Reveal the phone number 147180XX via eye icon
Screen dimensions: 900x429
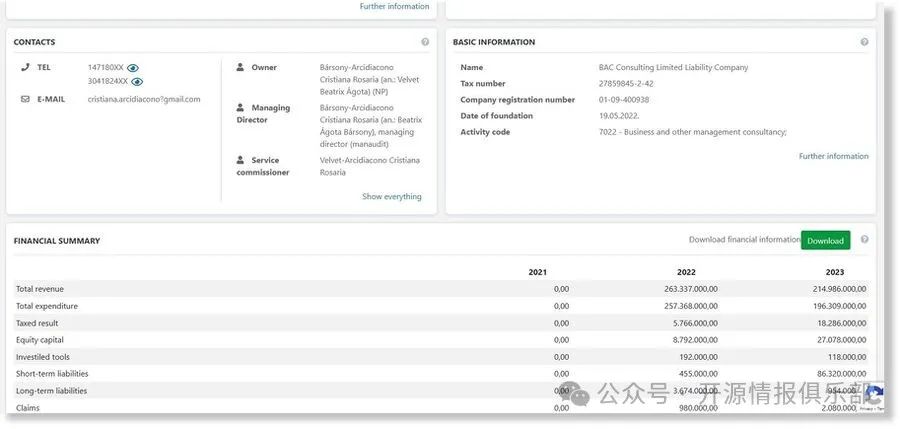coord(133,68)
